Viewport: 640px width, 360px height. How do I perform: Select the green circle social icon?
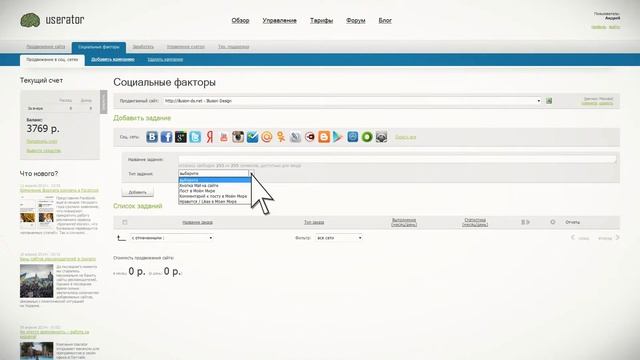point(367,137)
